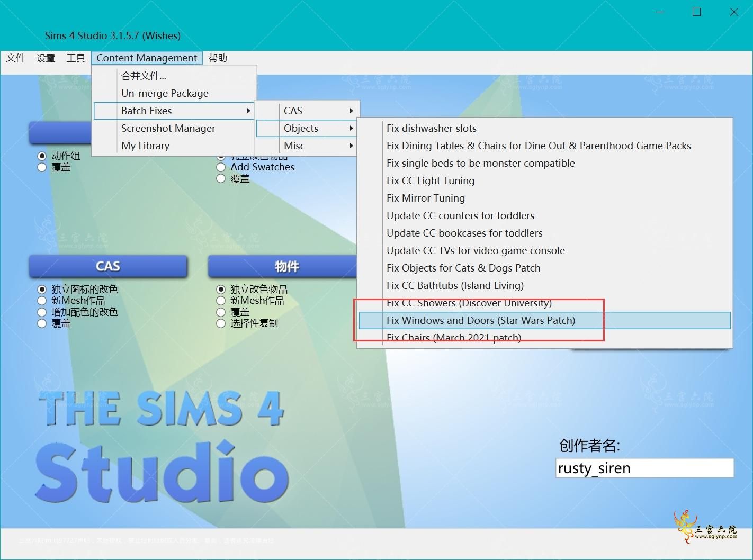
Task: Open the 帮助 menu
Action: tap(218, 58)
